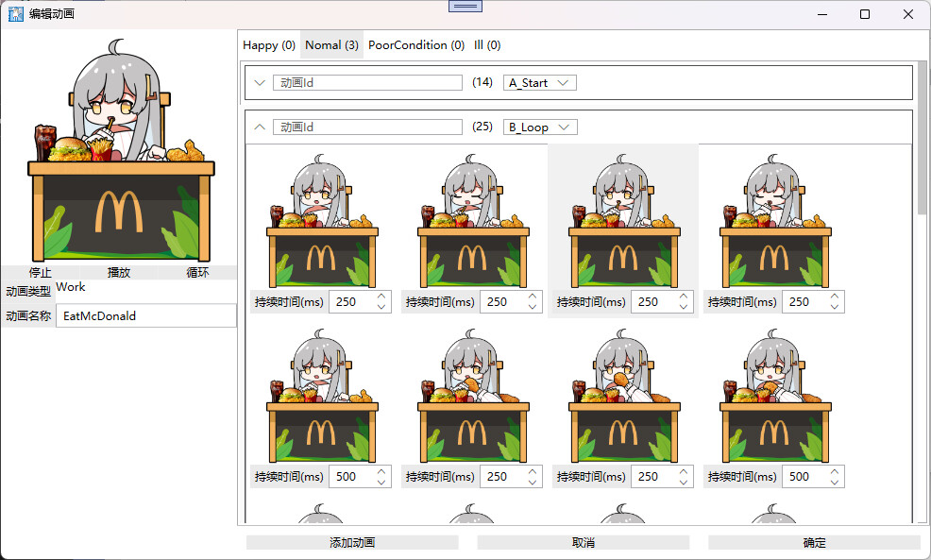Select the second frame thumbnail in B_Loop

coord(473,220)
